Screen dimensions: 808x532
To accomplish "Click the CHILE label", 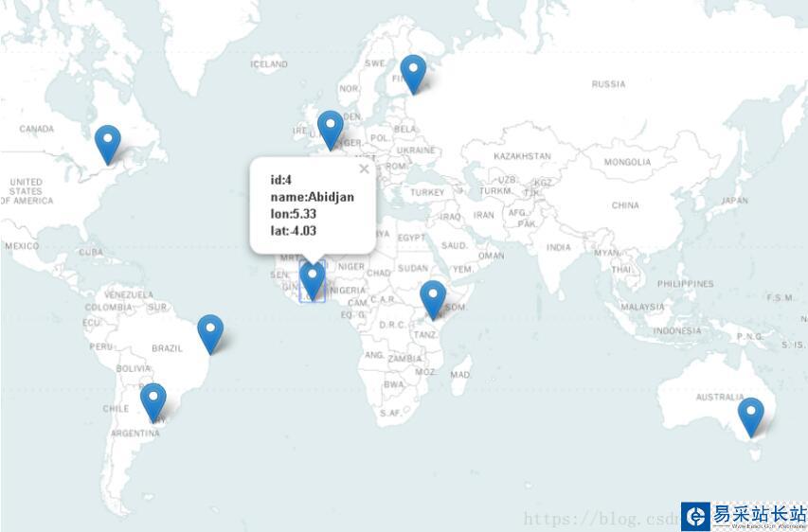I will click(x=116, y=409).
